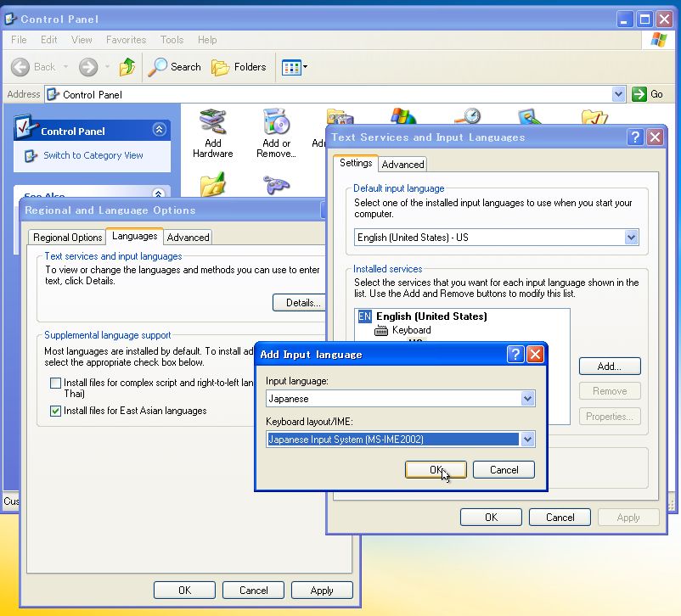Click the Switch to Category View link

tap(93, 155)
